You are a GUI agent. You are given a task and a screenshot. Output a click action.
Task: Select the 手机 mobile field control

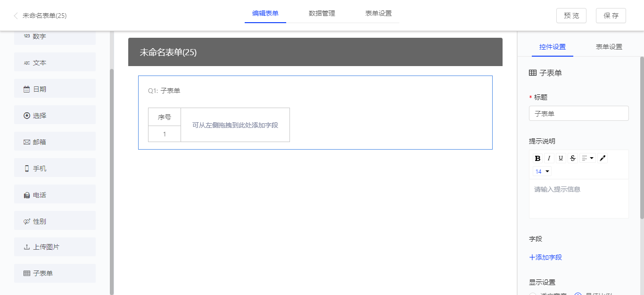click(x=55, y=168)
